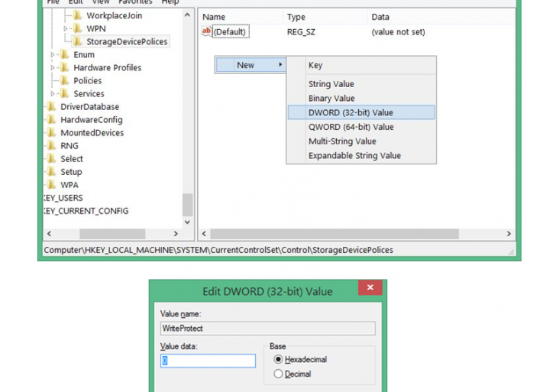
Task: Click the tree pane horizontal scrollbar thumb
Action: [x=112, y=234]
